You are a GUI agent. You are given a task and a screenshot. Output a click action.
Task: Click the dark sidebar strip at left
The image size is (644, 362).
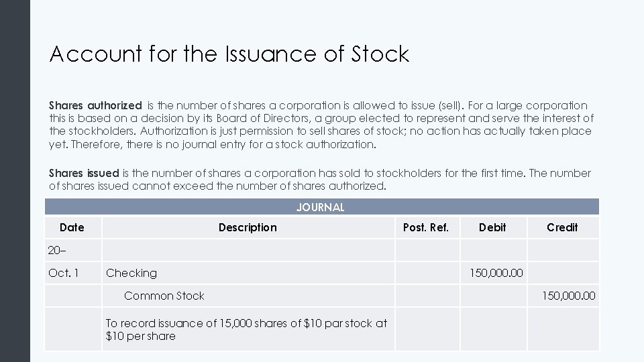pyautogui.click(x=15, y=181)
